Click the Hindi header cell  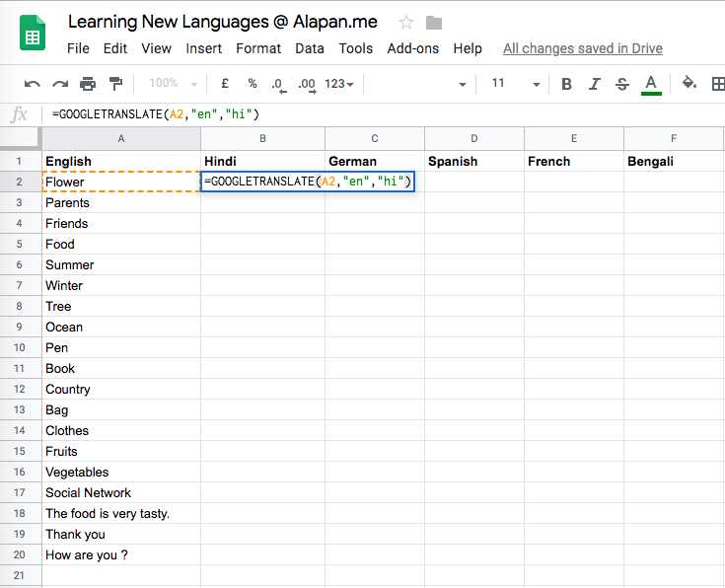(x=262, y=161)
